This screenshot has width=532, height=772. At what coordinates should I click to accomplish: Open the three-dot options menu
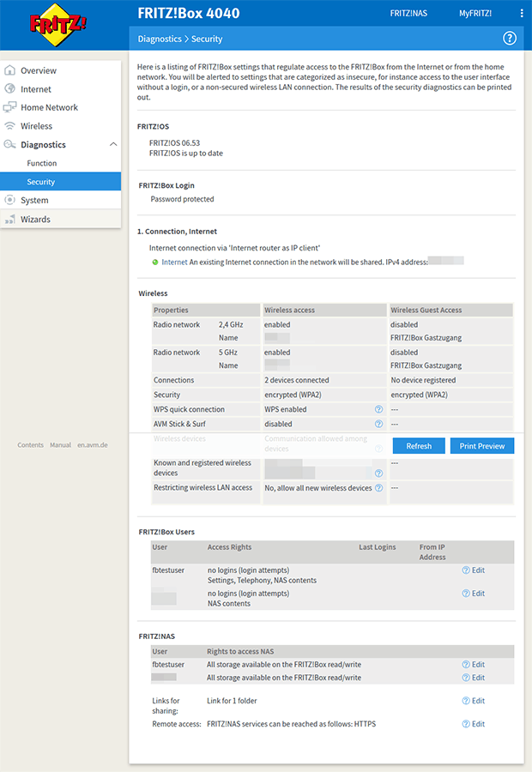522,13
